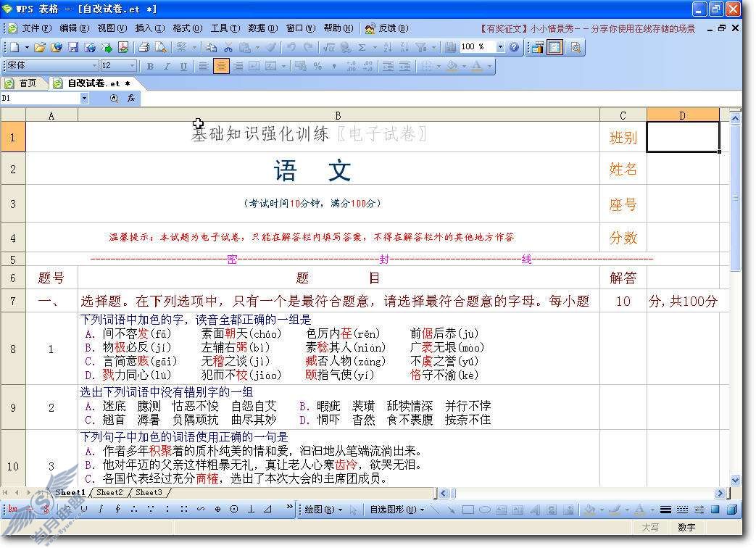The width and height of the screenshot is (756, 548).
Task: Click the Help question mark icon
Action: tap(514, 47)
